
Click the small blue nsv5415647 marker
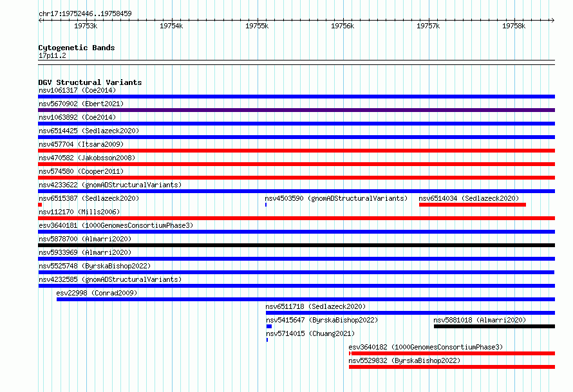[x=269, y=326]
